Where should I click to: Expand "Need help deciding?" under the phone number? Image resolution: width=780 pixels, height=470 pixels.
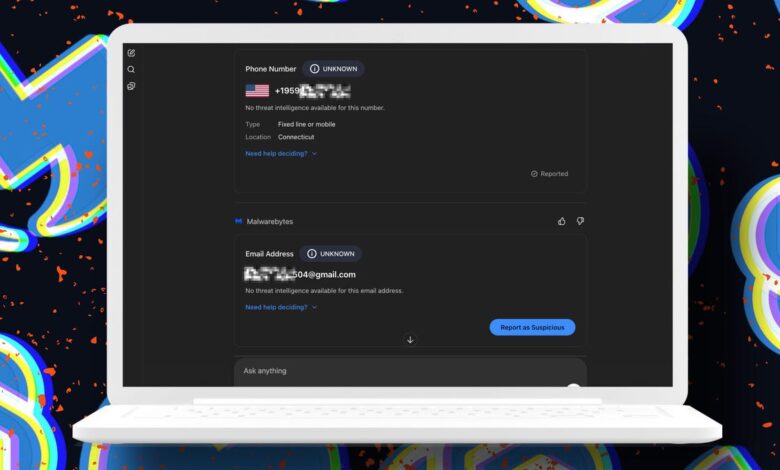pos(276,154)
